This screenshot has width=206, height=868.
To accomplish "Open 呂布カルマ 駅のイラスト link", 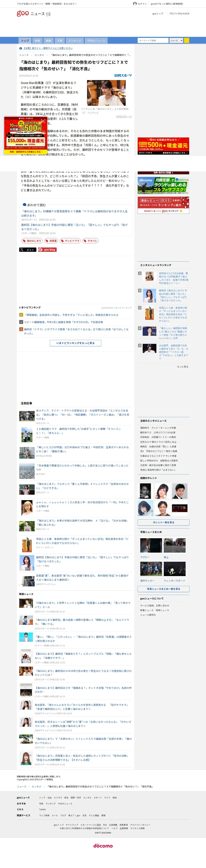I will coord(158,442).
